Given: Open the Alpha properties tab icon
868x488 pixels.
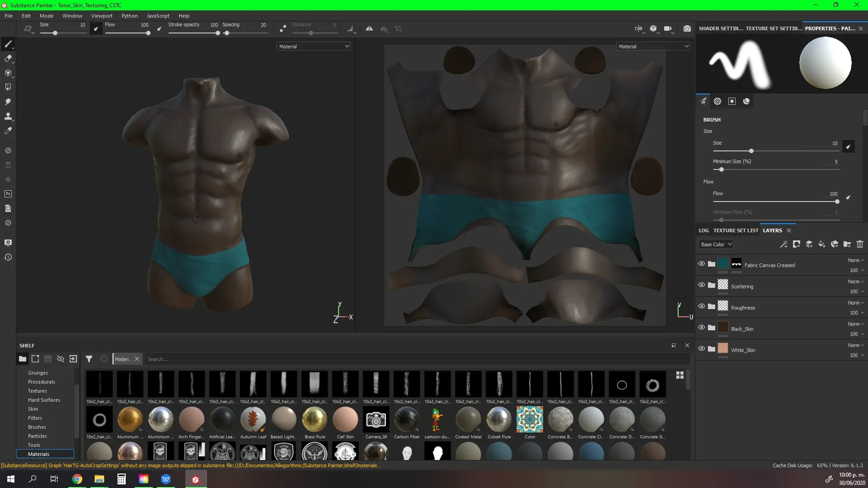Looking at the screenshot, I should point(717,101).
